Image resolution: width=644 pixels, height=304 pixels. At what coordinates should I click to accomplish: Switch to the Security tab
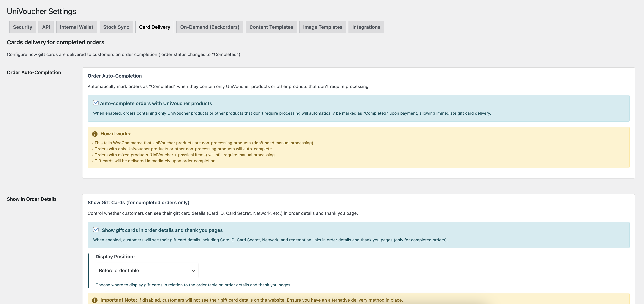23,27
